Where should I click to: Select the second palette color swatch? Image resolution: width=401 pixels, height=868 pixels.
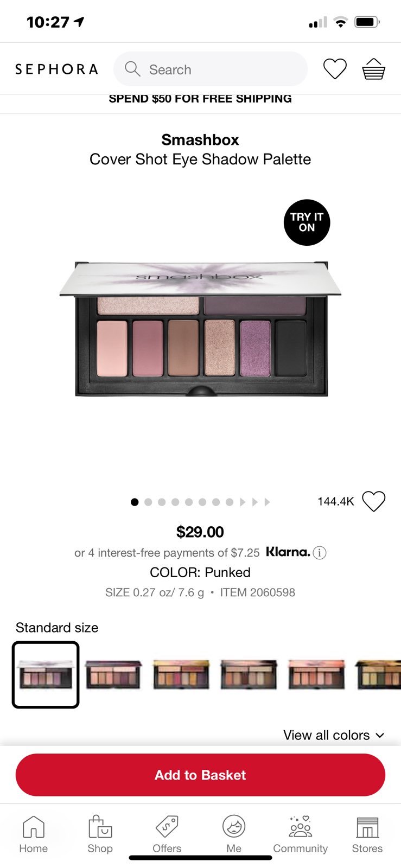point(113,675)
